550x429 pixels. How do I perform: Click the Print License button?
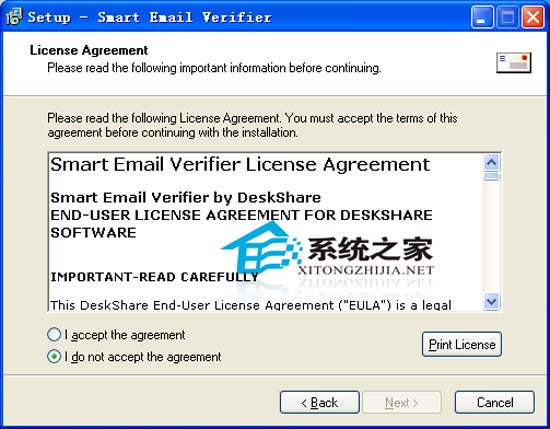(x=462, y=344)
